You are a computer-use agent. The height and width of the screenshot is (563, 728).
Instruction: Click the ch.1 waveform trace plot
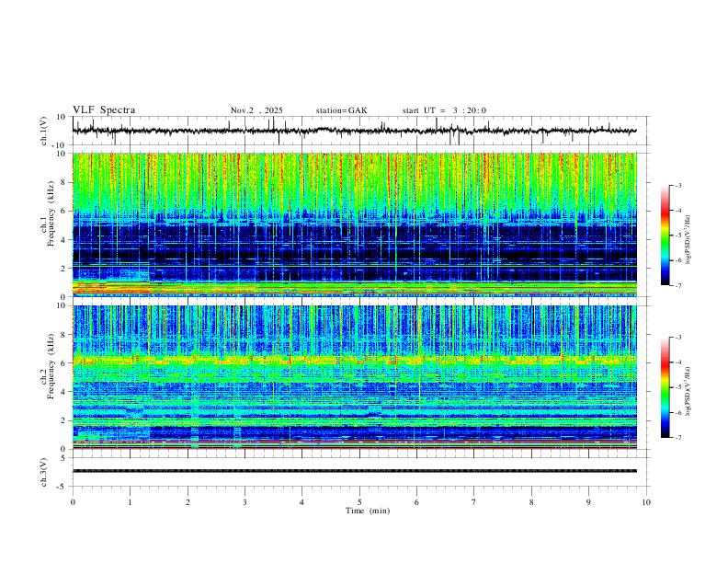point(355,131)
